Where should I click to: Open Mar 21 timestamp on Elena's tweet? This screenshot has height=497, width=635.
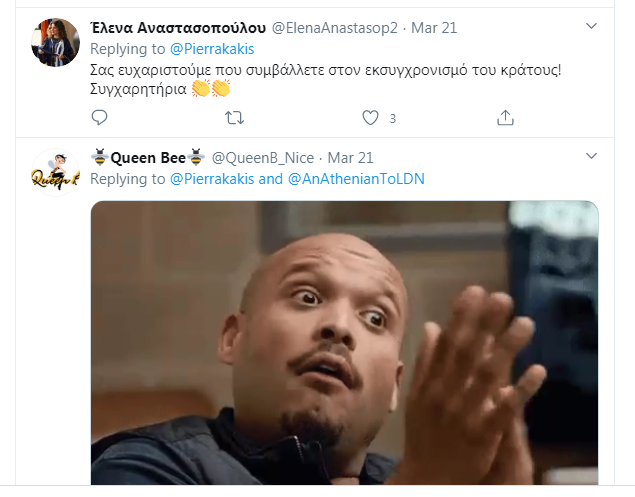[434, 28]
